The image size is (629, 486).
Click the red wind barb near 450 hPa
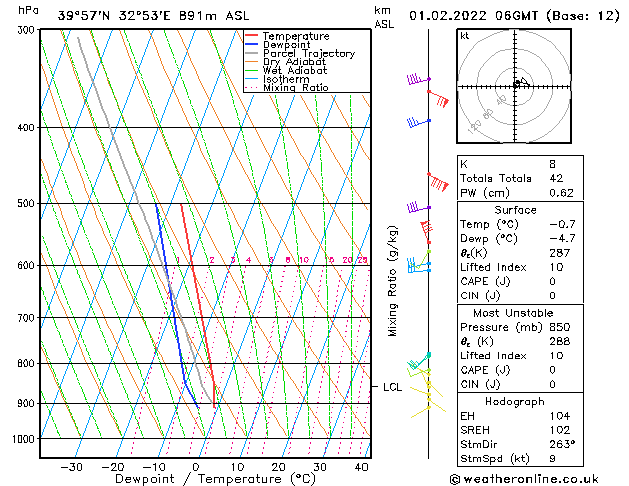coord(438,182)
